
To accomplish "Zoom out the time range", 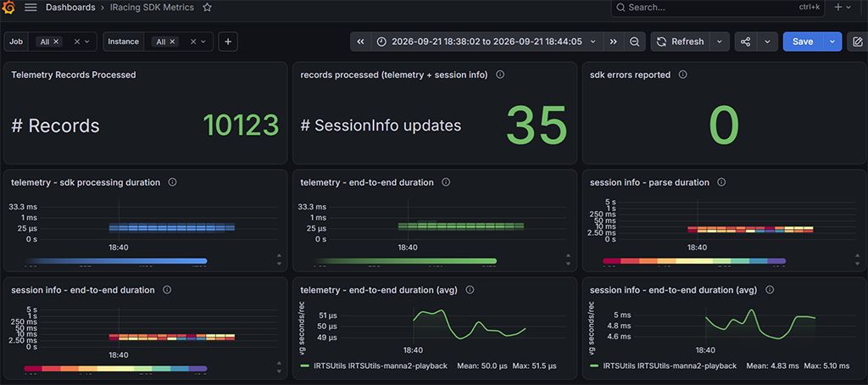I will pos(634,42).
